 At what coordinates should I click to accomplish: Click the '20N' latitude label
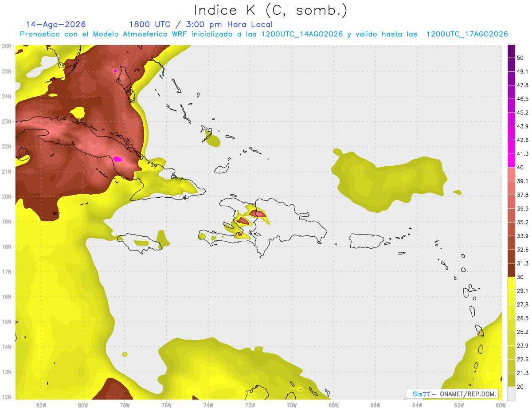(6, 196)
